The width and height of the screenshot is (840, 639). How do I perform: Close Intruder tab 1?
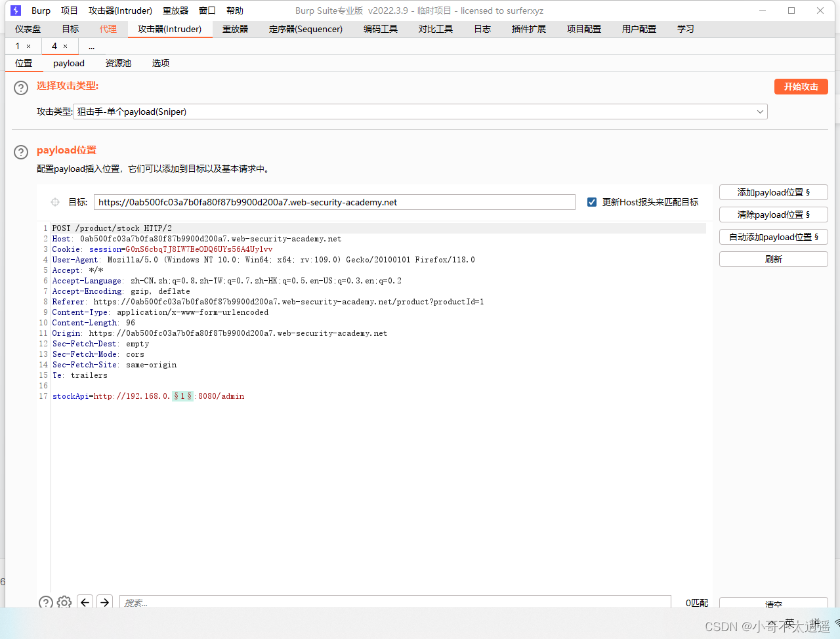(x=28, y=46)
